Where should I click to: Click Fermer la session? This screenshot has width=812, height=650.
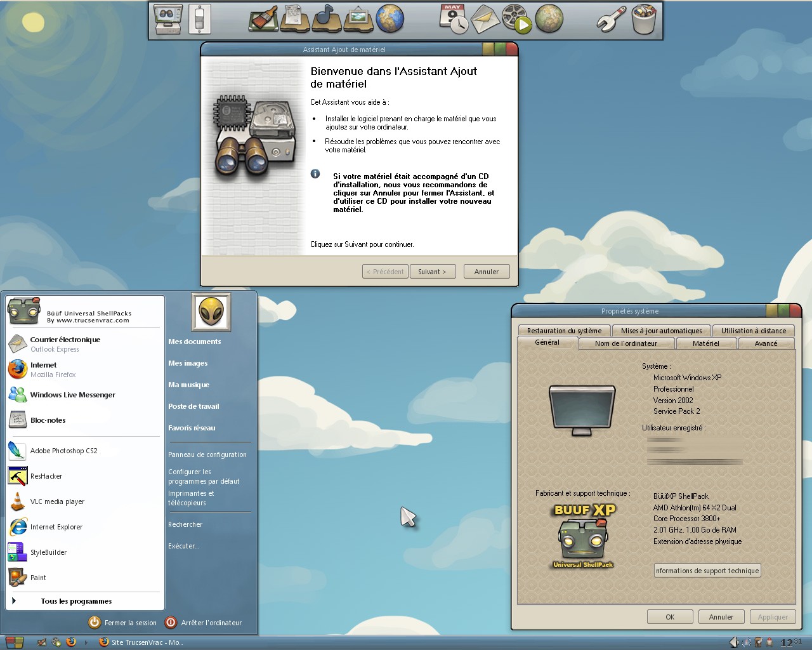click(122, 623)
